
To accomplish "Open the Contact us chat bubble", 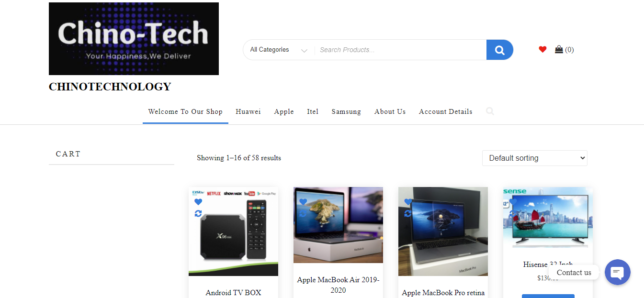I will point(618,272).
